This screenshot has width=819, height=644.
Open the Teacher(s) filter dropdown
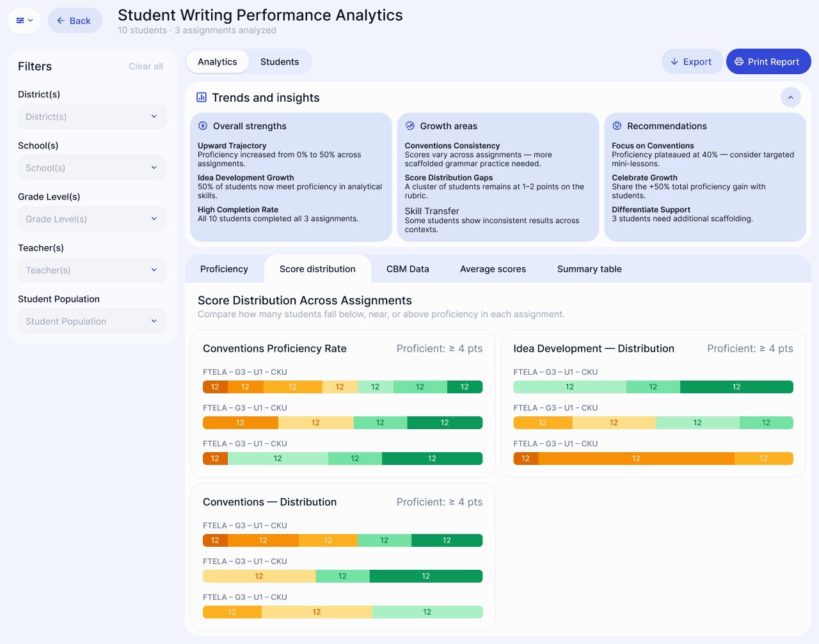click(92, 270)
